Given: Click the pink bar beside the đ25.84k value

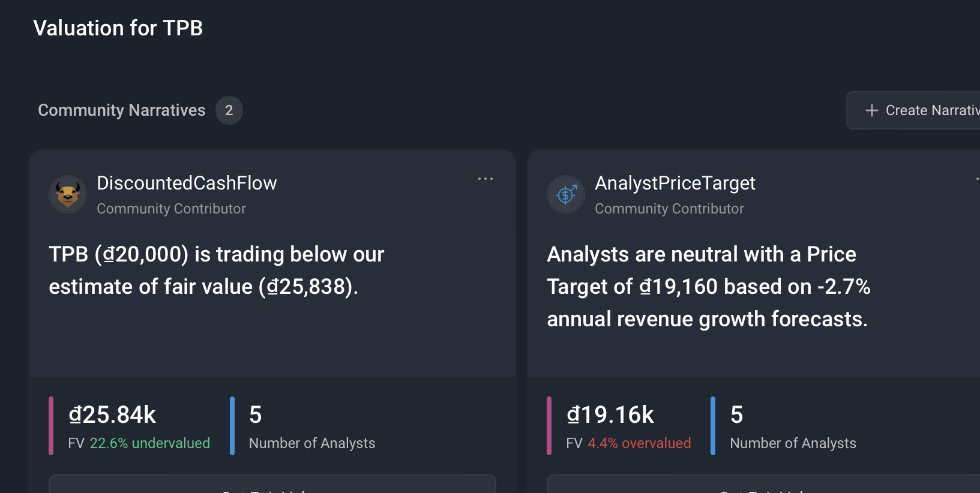Looking at the screenshot, I should pos(51,426).
